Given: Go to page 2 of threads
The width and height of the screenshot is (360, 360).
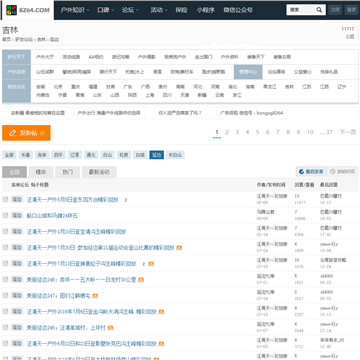Looking at the screenshot, I should coord(227,132).
